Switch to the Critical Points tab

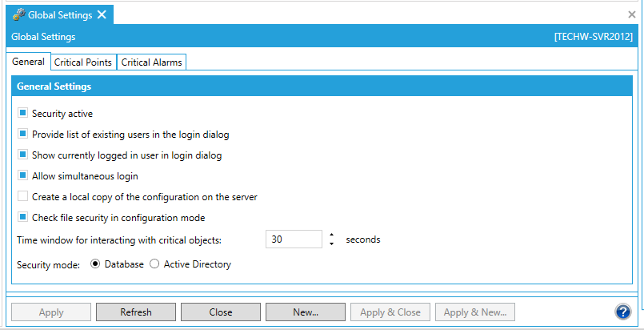click(83, 62)
